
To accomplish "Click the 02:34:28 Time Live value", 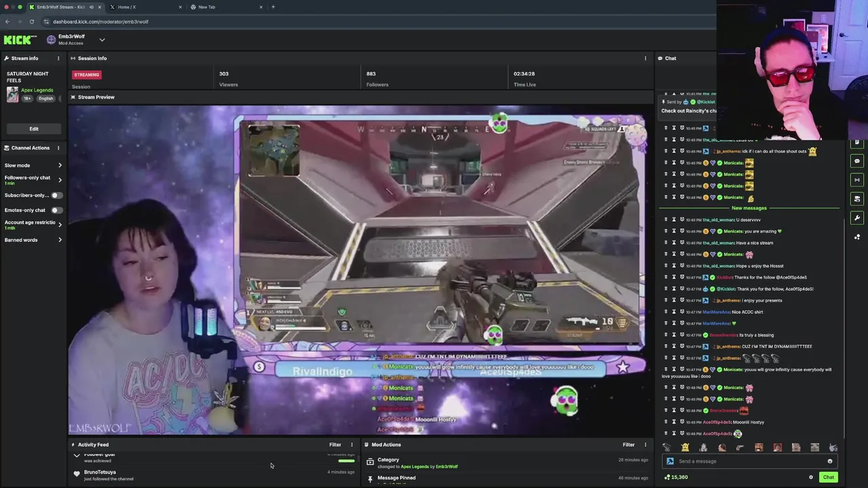I will click(x=524, y=74).
